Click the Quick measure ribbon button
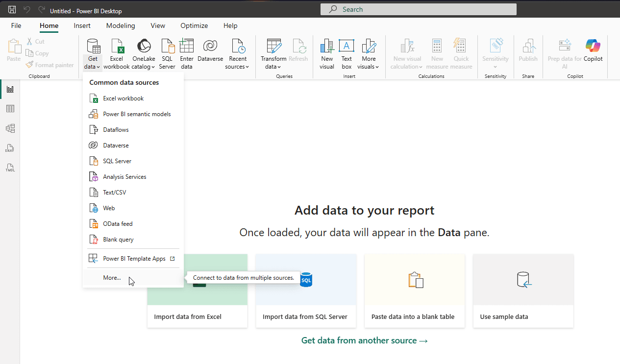Image resolution: width=620 pixels, height=364 pixels. [461, 54]
